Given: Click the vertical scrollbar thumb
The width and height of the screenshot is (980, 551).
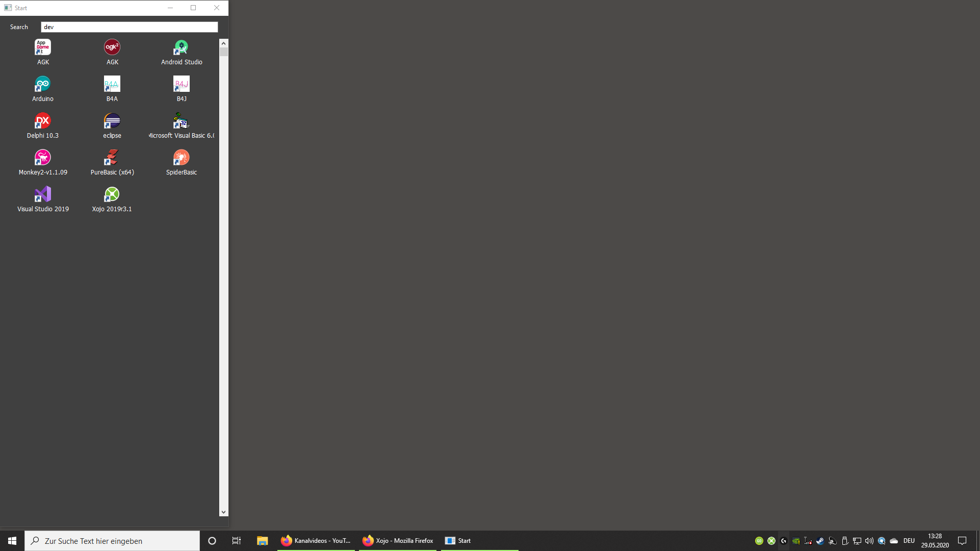Looking at the screenshot, I should pos(223,52).
